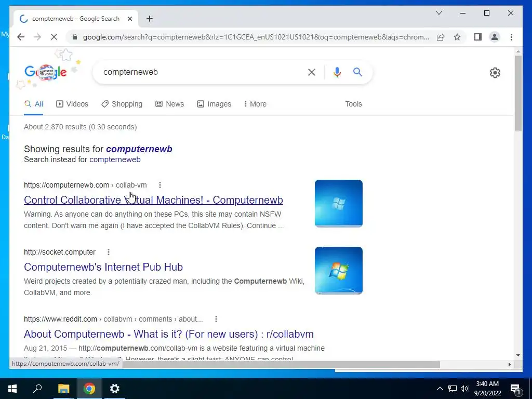Open the Windows notification center

pyautogui.click(x=516, y=389)
